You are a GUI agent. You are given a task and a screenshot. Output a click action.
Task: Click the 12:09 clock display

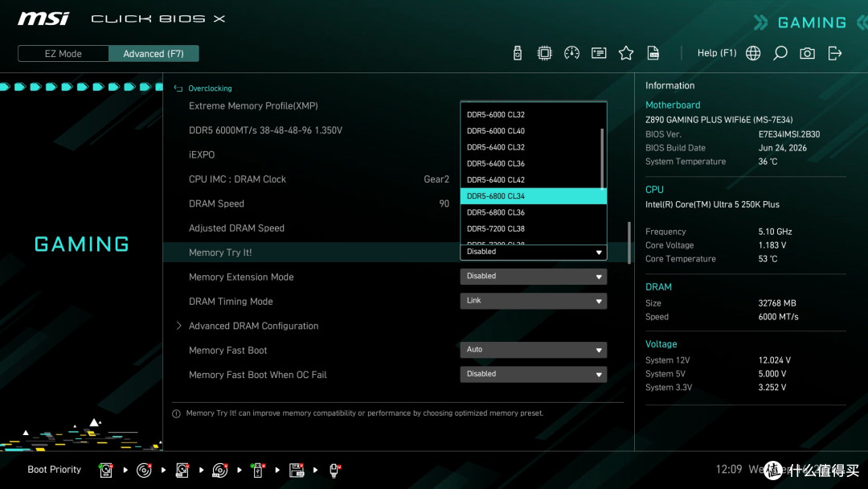pyautogui.click(x=728, y=470)
